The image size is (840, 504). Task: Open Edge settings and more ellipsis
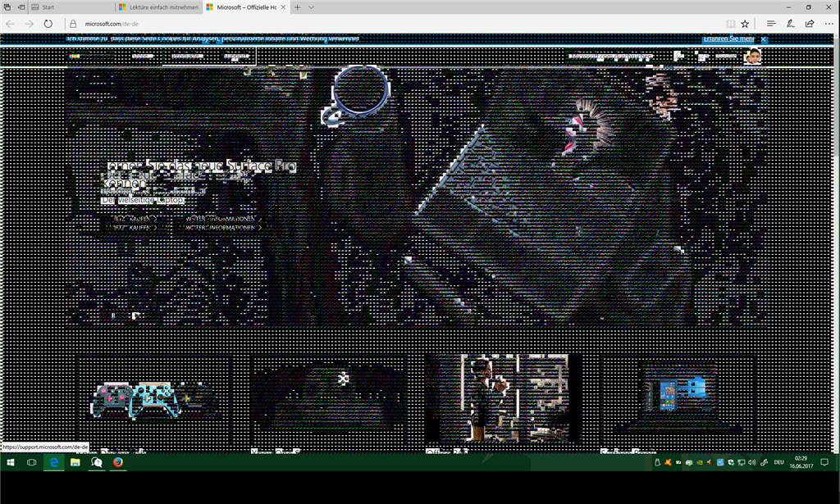(x=829, y=24)
